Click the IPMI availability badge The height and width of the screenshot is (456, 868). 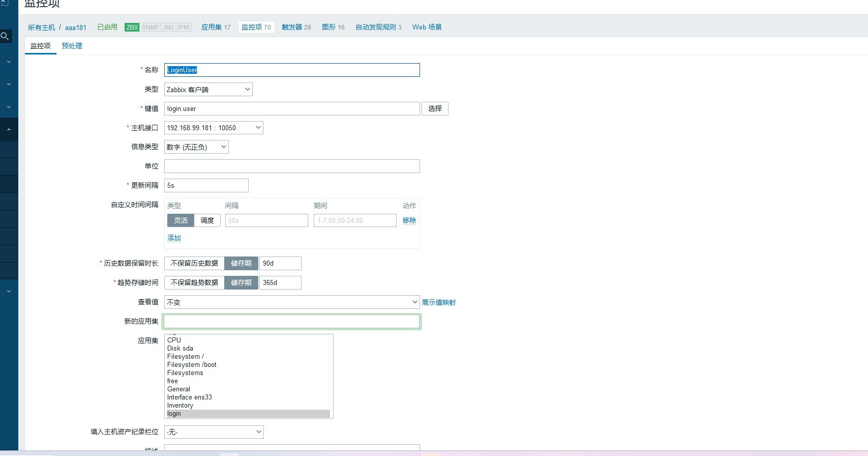tap(184, 27)
